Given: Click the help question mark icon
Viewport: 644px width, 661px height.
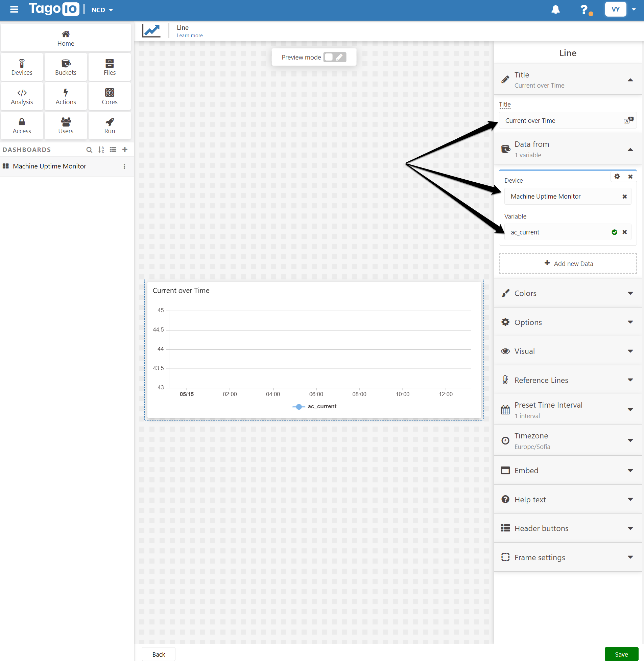Looking at the screenshot, I should pyautogui.click(x=584, y=9).
